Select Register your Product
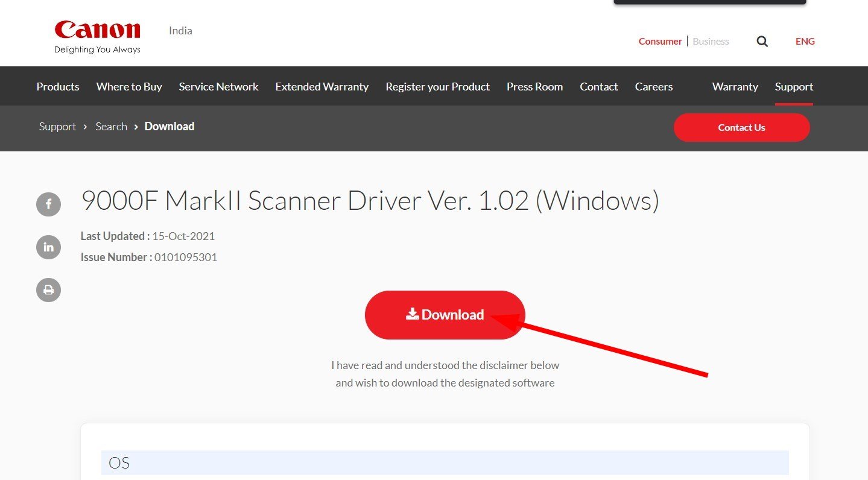 437,87
